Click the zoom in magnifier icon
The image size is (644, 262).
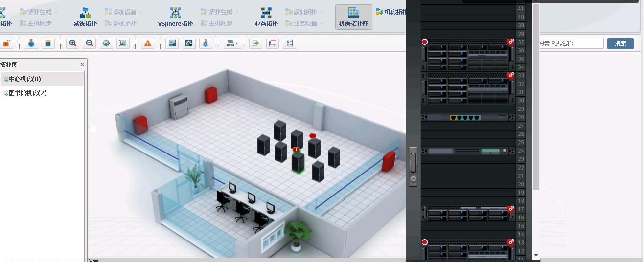pyautogui.click(x=73, y=44)
